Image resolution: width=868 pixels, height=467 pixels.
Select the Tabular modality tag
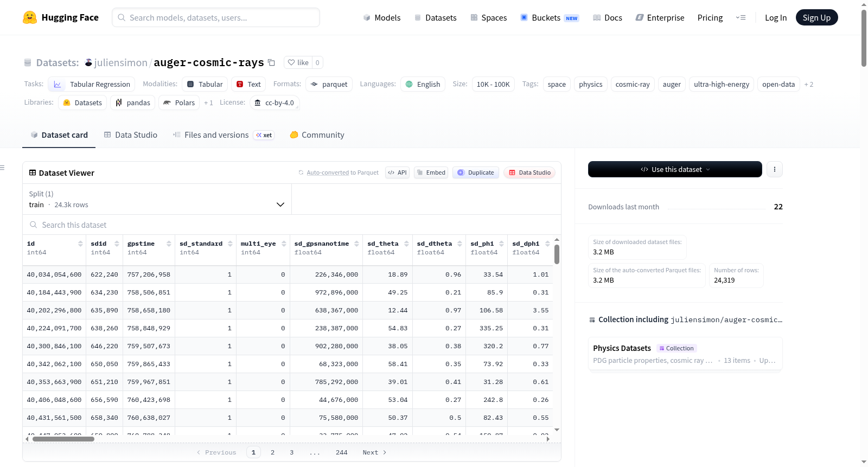click(x=205, y=84)
